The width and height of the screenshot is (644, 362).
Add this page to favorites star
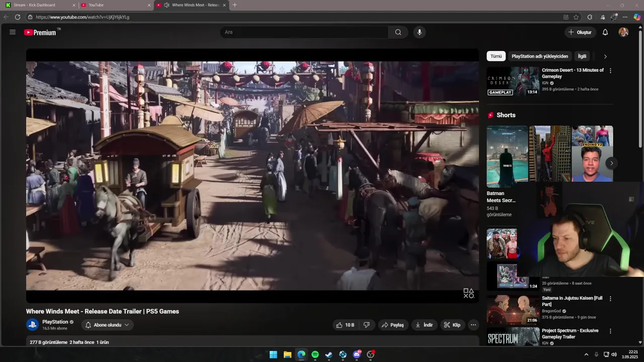(x=576, y=17)
